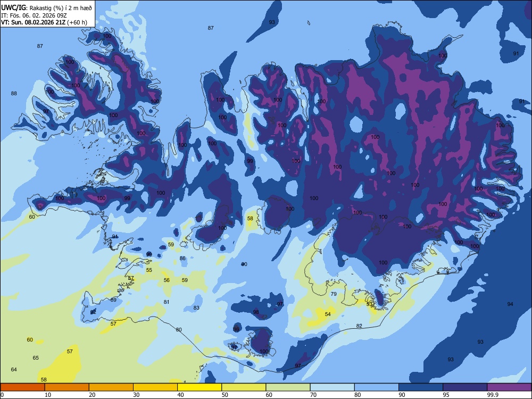The height and width of the screenshot is (399, 532).
Task: Click the humidity value '65' on the map
Action: tap(36, 358)
